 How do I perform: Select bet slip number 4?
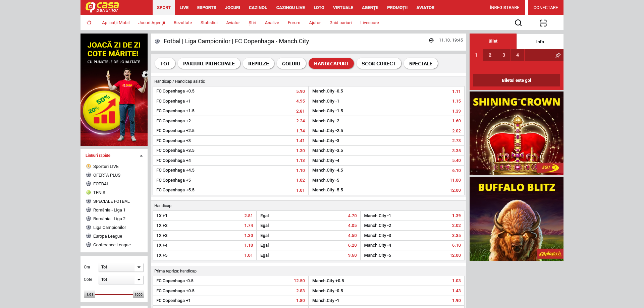pyautogui.click(x=518, y=55)
